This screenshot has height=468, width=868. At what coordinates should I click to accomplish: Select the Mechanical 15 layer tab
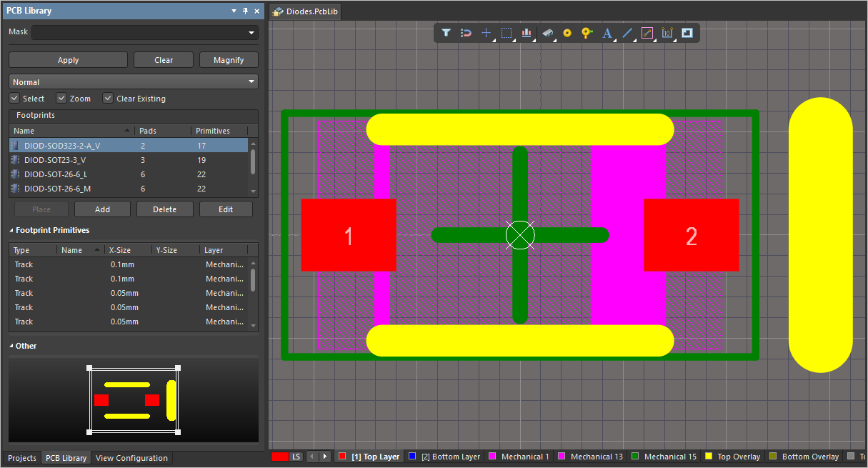coord(664,457)
